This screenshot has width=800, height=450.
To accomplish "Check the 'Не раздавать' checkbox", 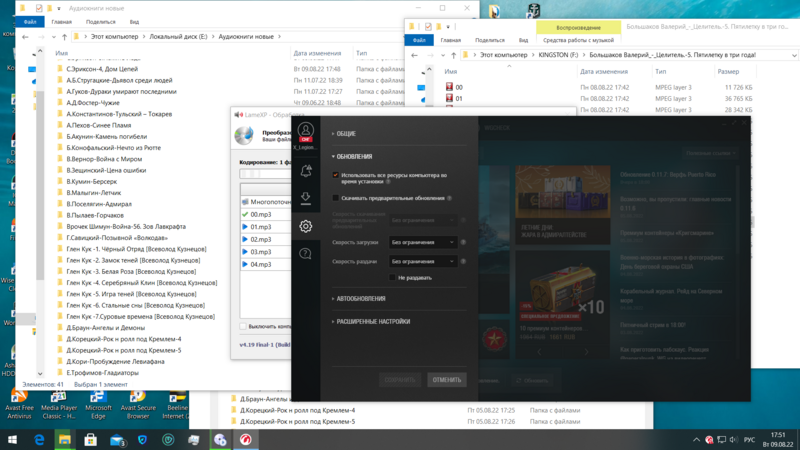I will click(392, 277).
